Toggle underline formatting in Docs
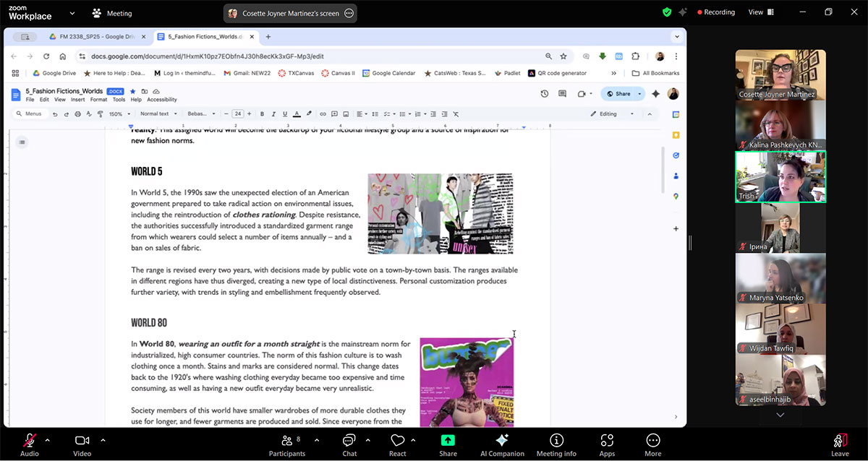868x461 pixels. (x=285, y=114)
